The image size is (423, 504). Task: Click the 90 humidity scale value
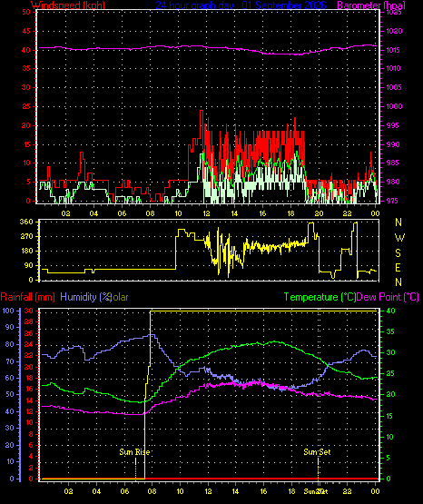point(10,327)
